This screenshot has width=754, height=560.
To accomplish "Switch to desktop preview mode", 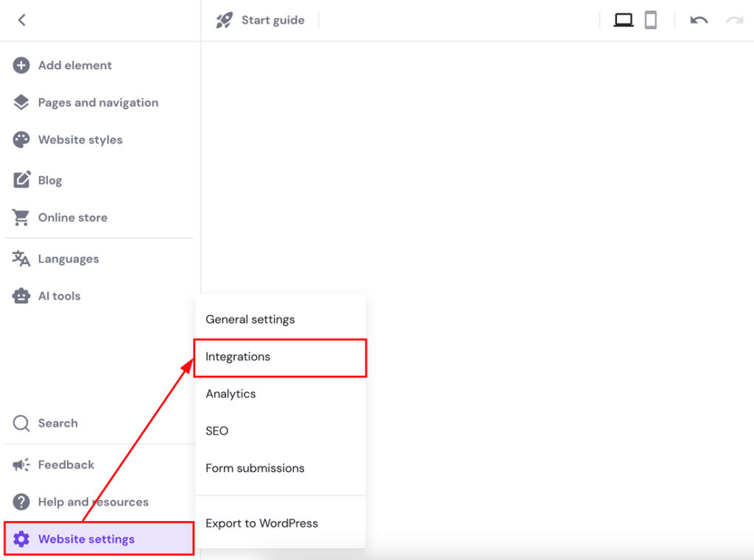I will 623,20.
